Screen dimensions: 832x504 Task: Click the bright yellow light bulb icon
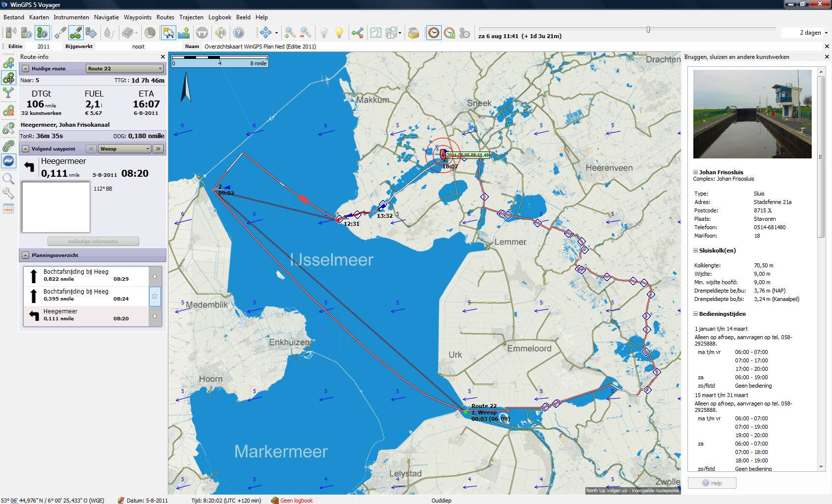(x=339, y=33)
